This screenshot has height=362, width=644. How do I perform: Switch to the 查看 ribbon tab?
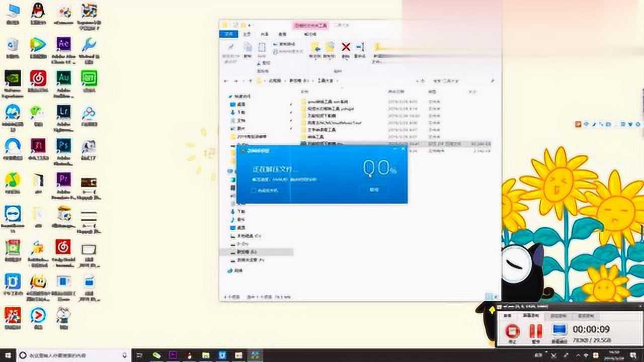tap(282, 34)
